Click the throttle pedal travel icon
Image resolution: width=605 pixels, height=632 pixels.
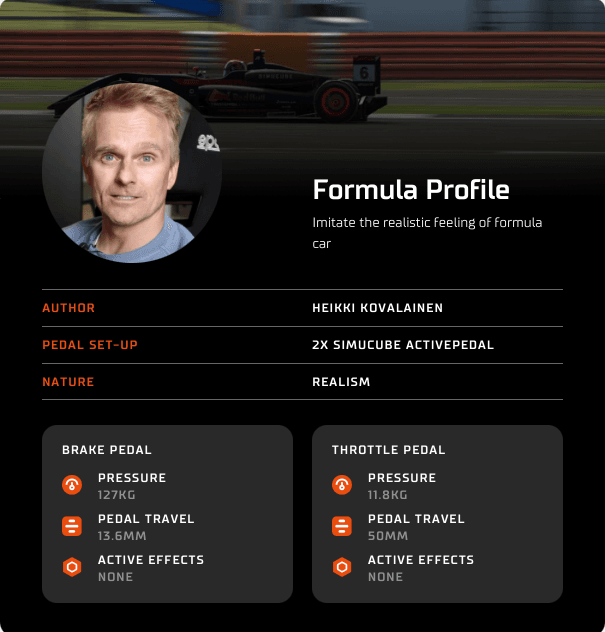point(342,526)
